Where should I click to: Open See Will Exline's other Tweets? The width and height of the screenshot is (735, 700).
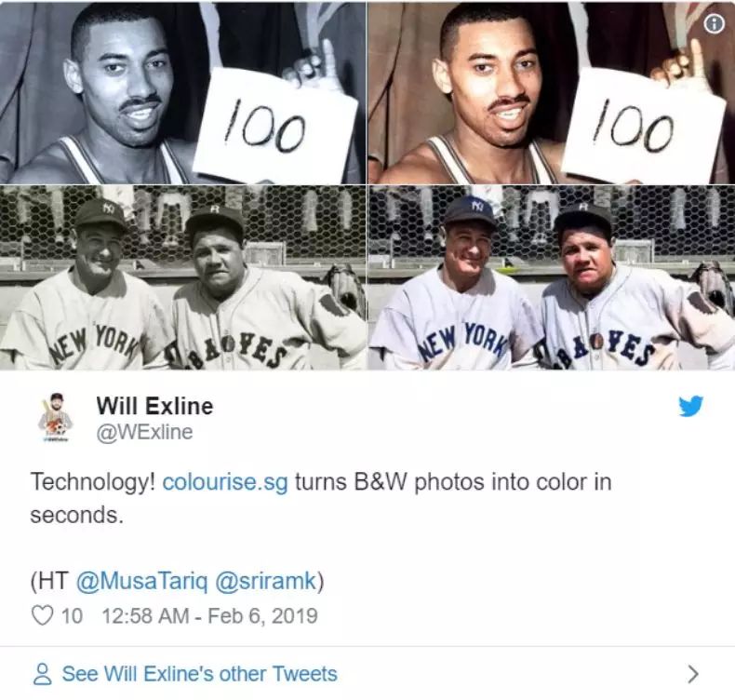[200, 674]
